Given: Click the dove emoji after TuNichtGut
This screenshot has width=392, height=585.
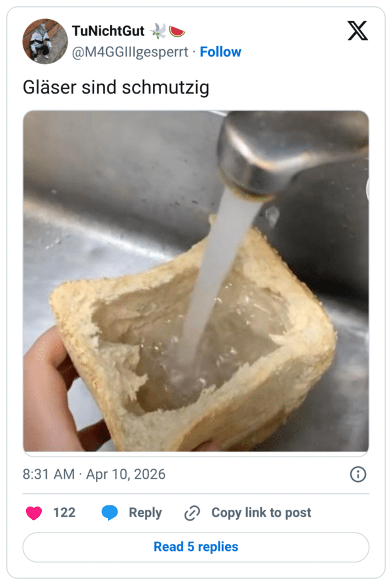Looking at the screenshot, I should [157, 30].
